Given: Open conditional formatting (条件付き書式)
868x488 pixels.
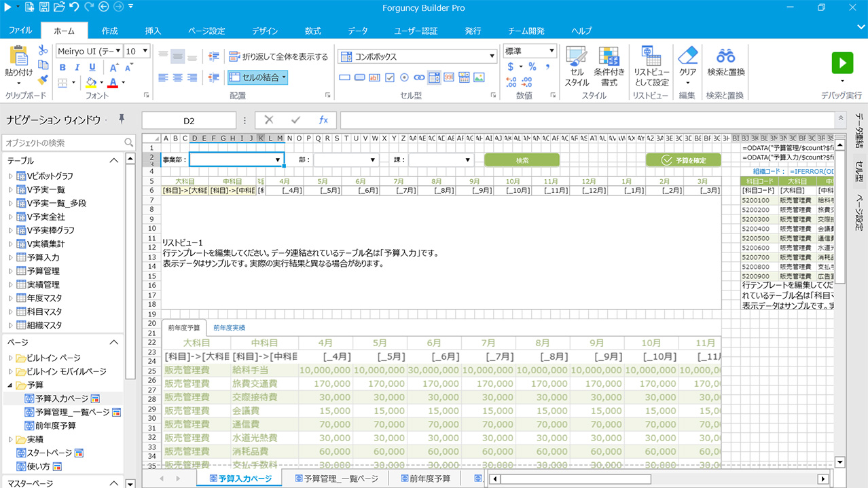Looking at the screenshot, I should tap(609, 67).
